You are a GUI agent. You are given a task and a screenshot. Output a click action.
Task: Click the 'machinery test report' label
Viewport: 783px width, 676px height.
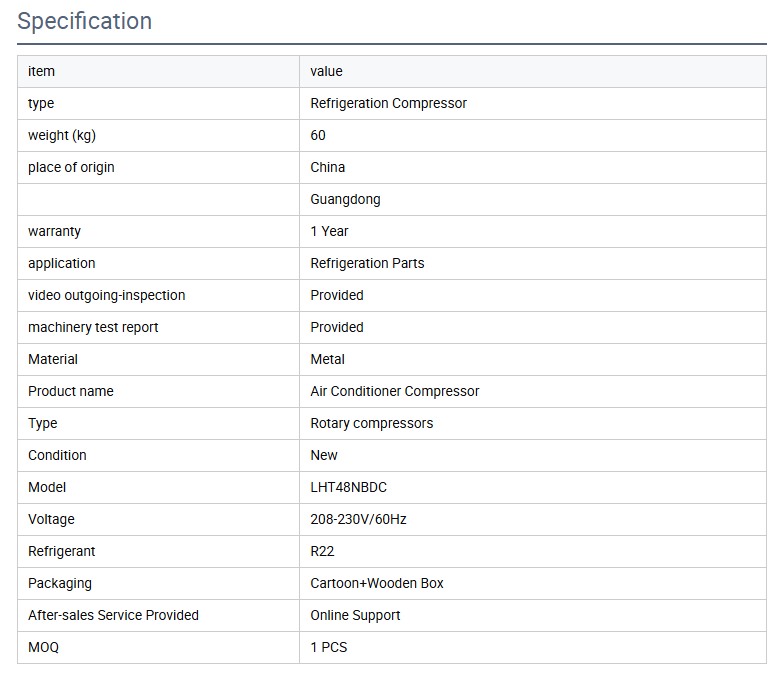(x=93, y=327)
